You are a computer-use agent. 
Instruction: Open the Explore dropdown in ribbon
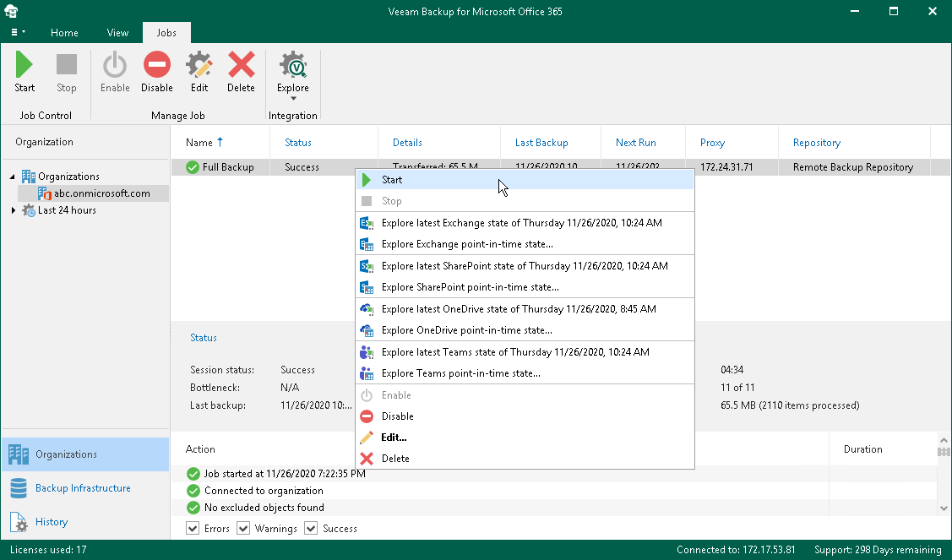[x=293, y=90]
